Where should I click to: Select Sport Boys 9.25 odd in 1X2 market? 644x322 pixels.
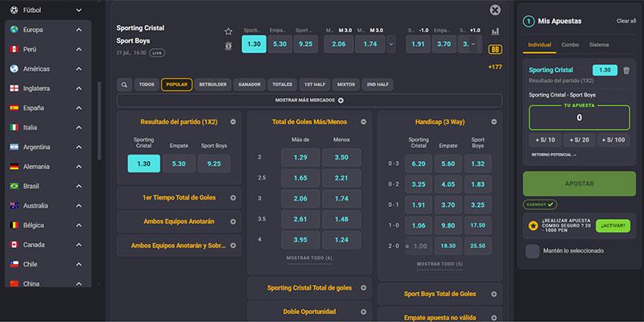point(214,163)
